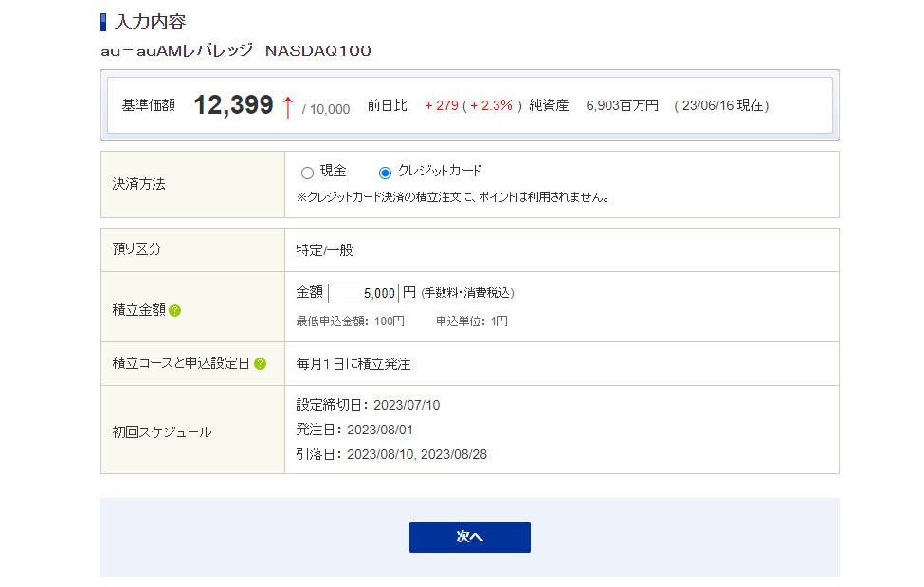Viewport: 924px width, 587px height.
Task: Click the date text 23/06/16 現在
Action: click(x=721, y=106)
